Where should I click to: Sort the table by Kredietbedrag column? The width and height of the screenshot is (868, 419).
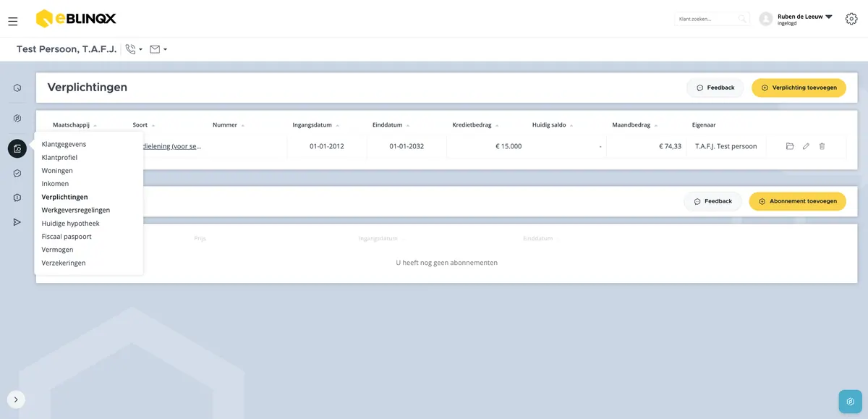pyautogui.click(x=475, y=125)
